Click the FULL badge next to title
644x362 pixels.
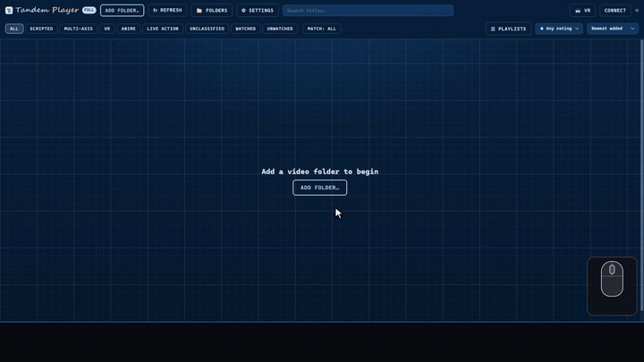tap(89, 10)
